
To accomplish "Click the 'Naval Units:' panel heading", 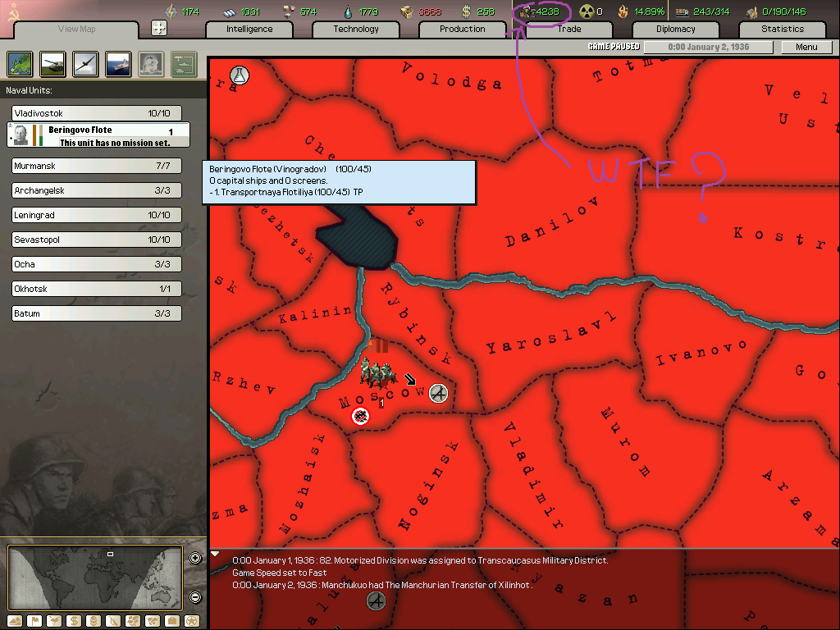I will (x=29, y=90).
